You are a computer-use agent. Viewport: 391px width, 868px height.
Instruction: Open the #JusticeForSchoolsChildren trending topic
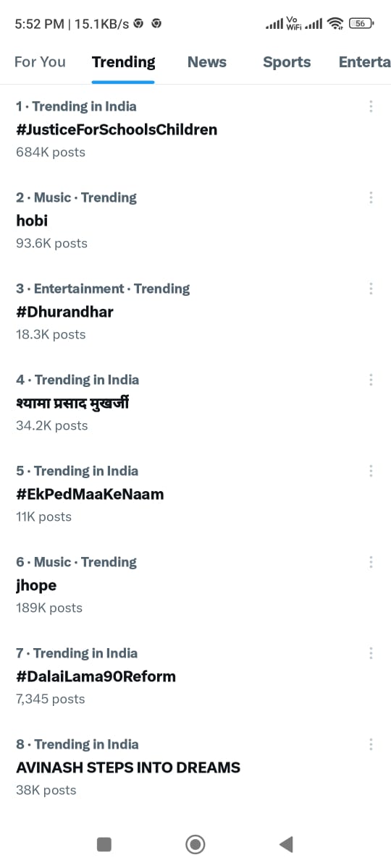click(x=117, y=129)
